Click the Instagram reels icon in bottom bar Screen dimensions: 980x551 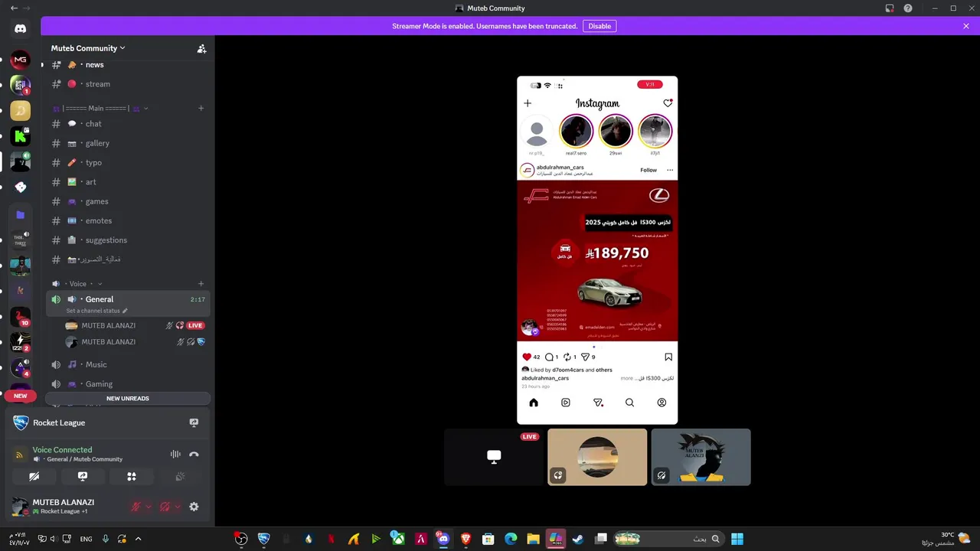coord(566,403)
